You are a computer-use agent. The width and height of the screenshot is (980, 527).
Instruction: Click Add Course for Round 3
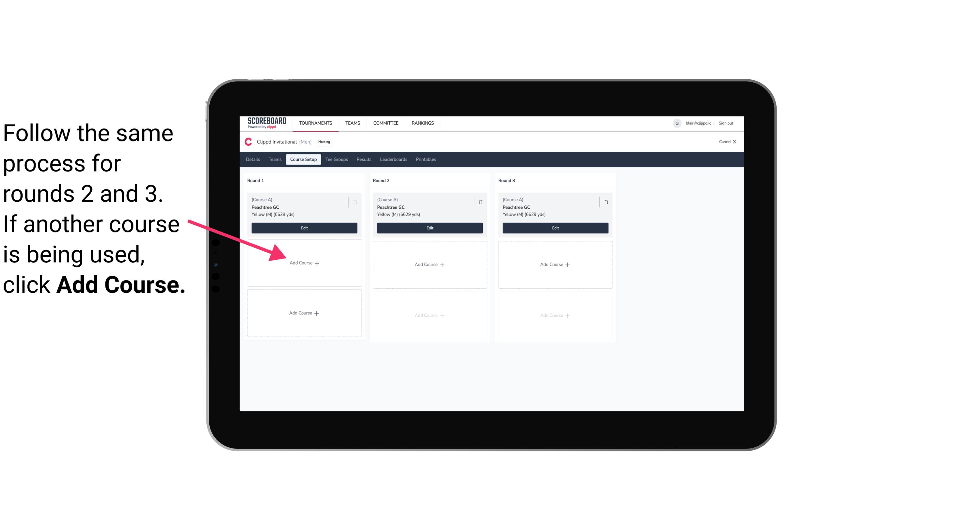[554, 264]
